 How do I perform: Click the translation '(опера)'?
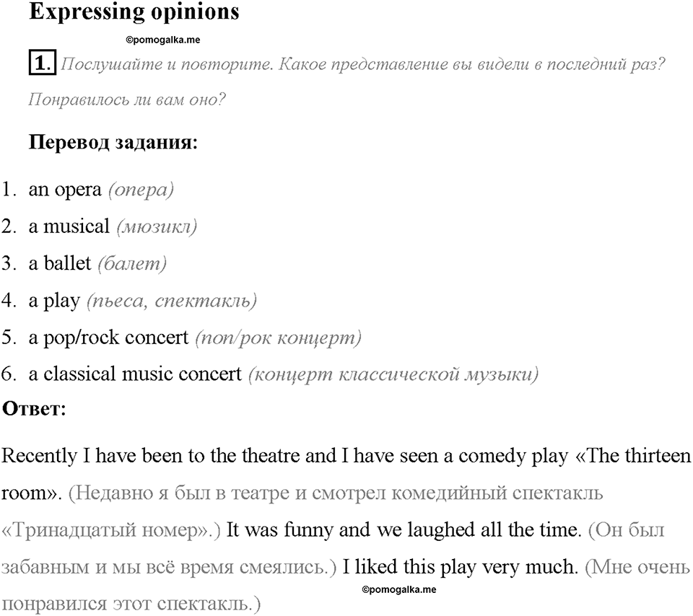(141, 190)
